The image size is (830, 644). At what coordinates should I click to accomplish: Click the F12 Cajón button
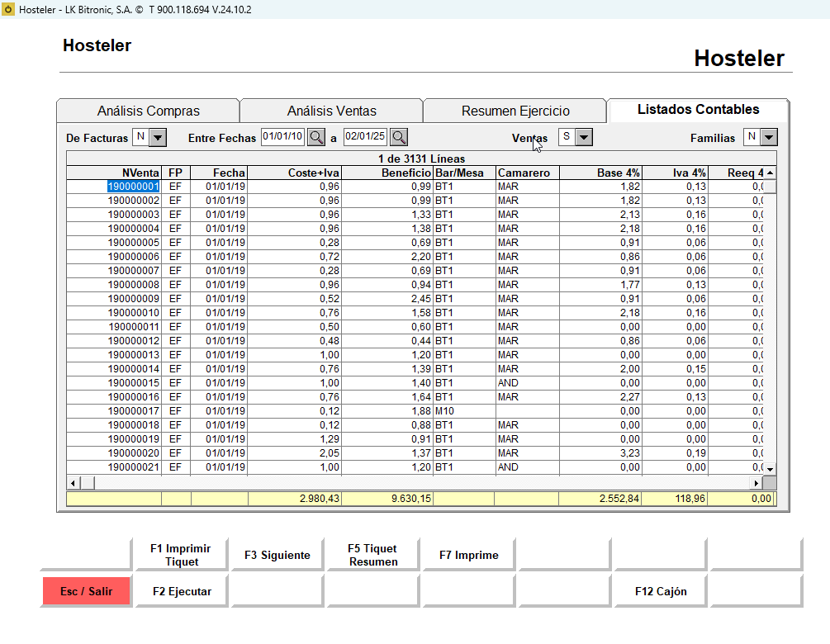[x=661, y=591]
